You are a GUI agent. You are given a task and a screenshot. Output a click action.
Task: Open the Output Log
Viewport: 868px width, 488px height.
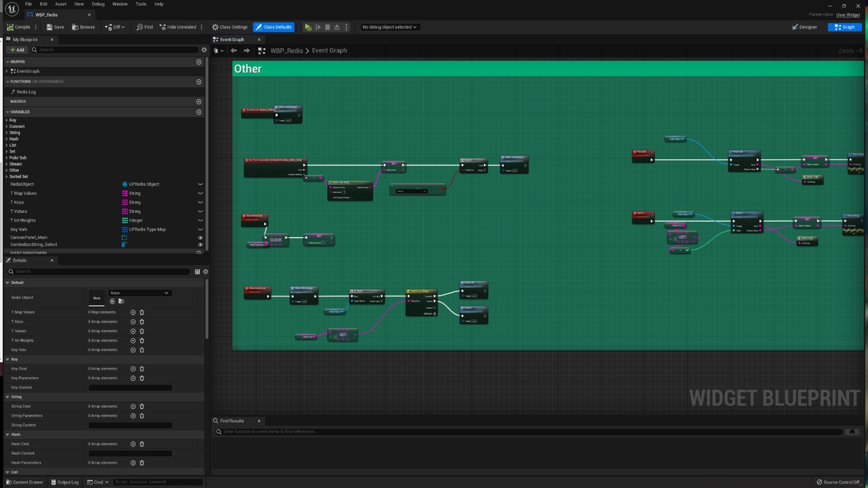click(x=65, y=482)
